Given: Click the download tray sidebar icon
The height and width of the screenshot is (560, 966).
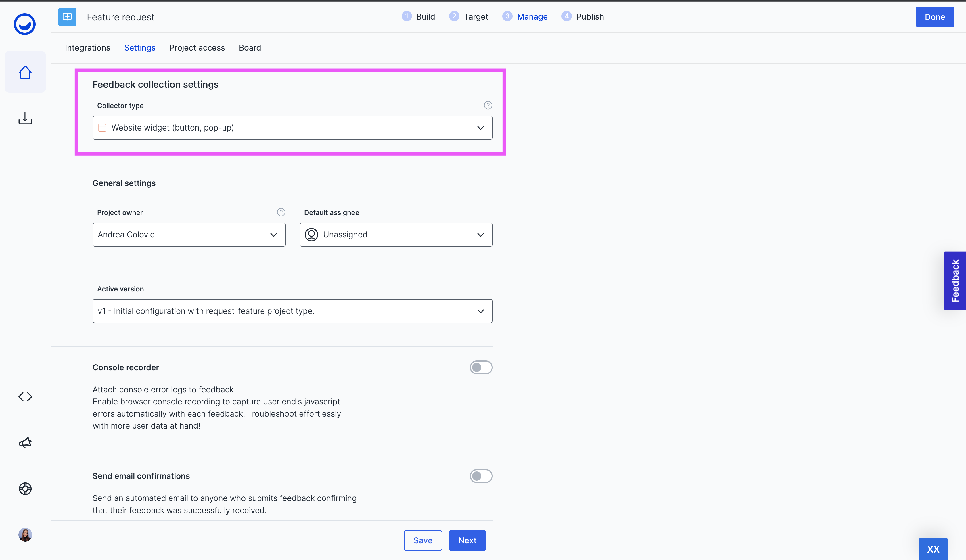Looking at the screenshot, I should coord(25,118).
